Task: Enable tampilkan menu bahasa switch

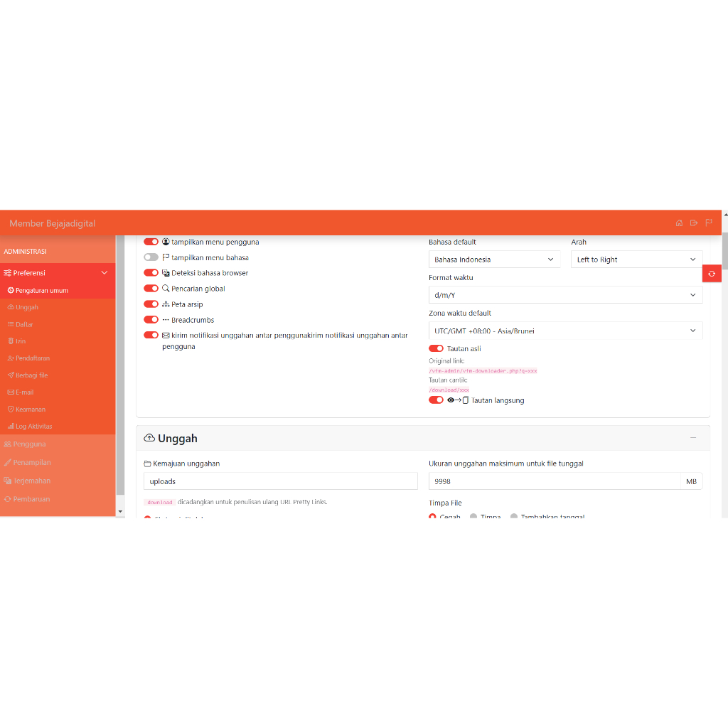Action: point(151,257)
